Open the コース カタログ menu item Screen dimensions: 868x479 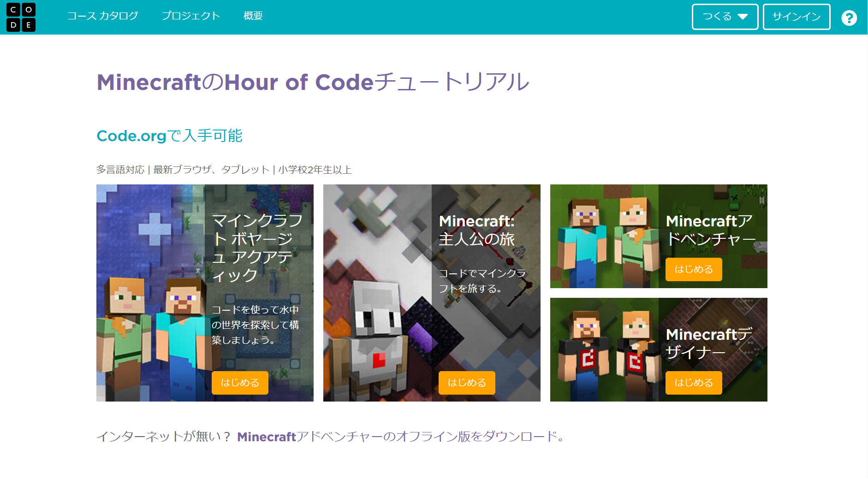tap(102, 16)
